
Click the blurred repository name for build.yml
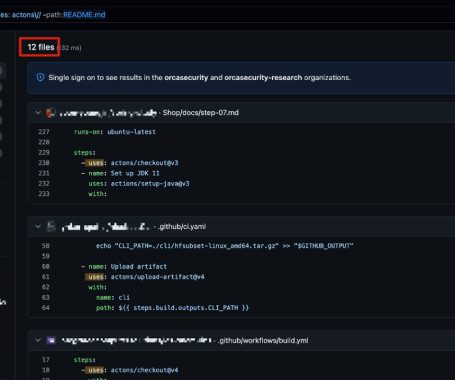click(137, 340)
